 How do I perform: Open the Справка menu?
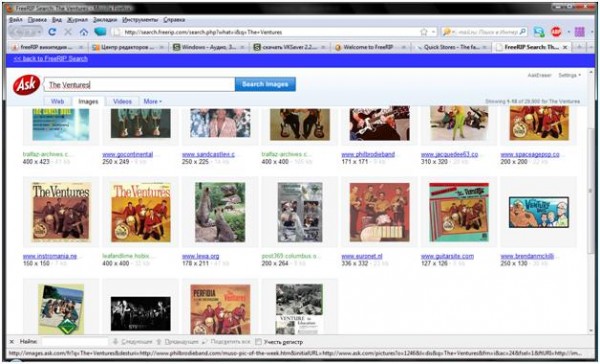coord(174,20)
